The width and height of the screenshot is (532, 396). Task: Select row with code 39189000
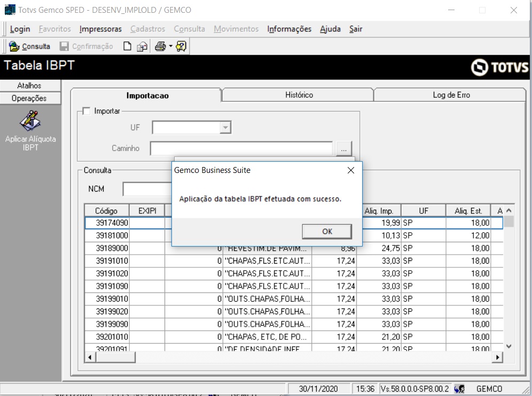[x=294, y=248]
